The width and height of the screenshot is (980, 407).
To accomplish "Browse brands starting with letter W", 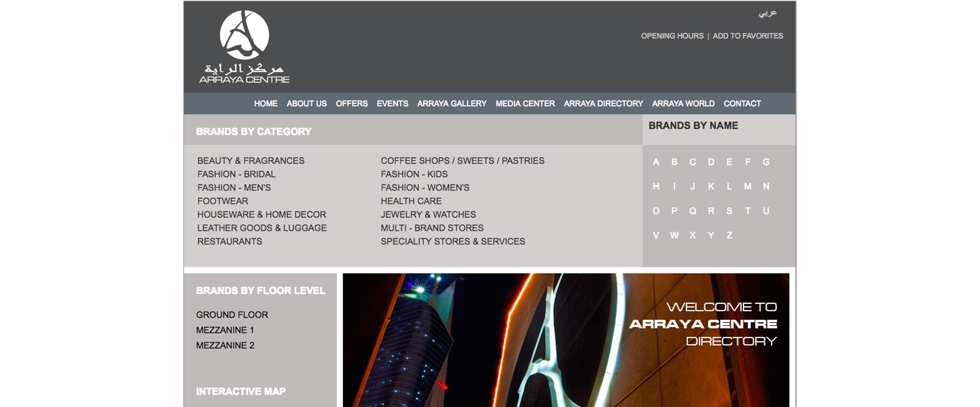I will pyautogui.click(x=674, y=235).
